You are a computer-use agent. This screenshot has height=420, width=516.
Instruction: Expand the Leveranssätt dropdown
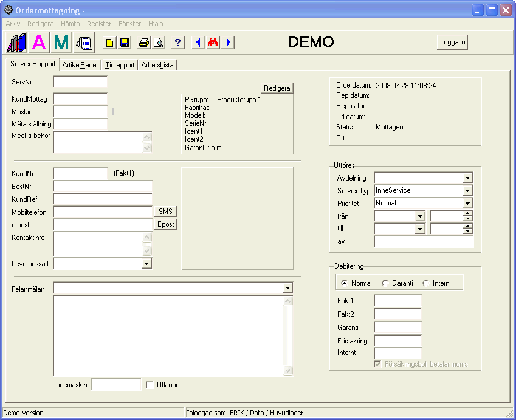[146, 264]
